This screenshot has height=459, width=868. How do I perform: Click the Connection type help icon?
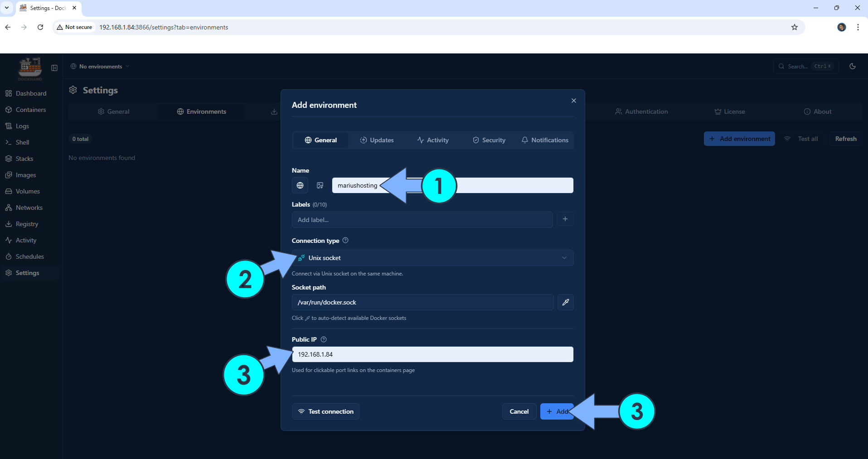coord(345,240)
